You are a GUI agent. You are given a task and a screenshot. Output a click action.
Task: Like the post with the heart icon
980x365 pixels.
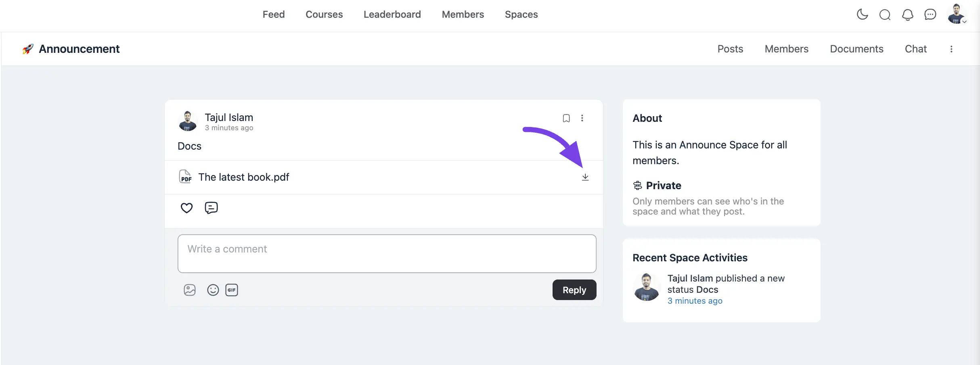tap(186, 208)
